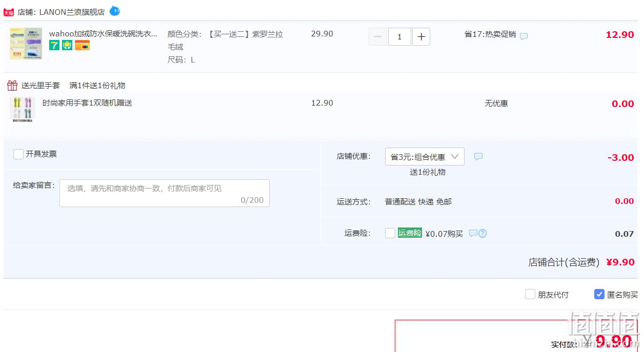644x352 pixels.
Task: Decrease quantity with the minus button
Action: pyautogui.click(x=378, y=37)
